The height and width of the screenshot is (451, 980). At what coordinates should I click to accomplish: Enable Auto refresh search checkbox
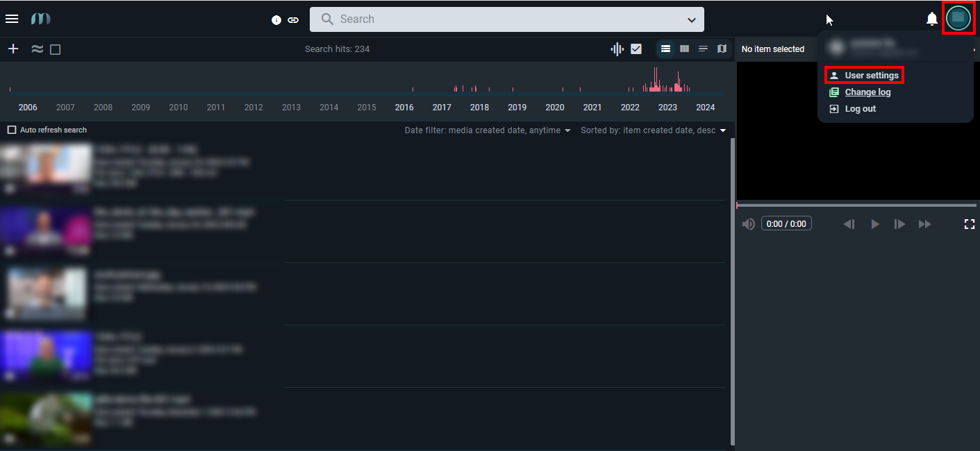click(12, 130)
